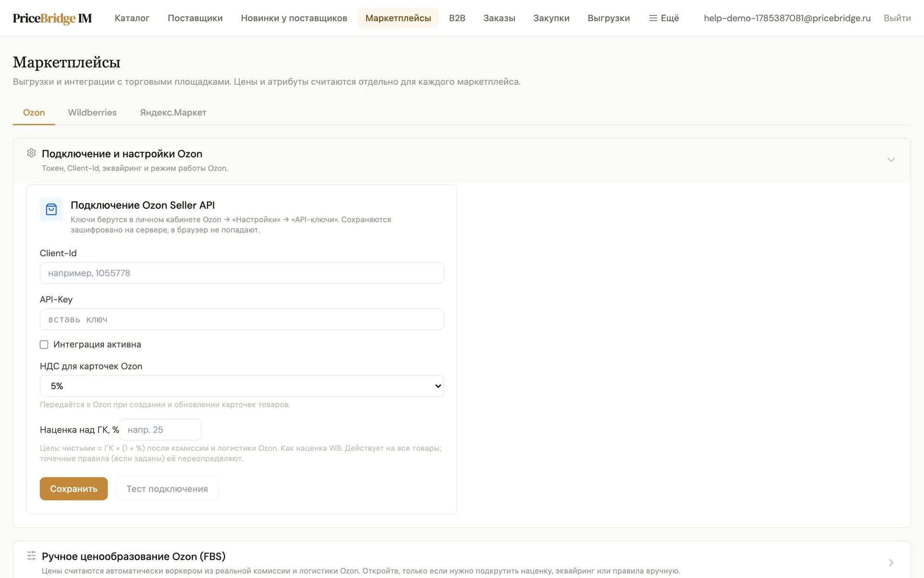This screenshot has height=578, width=924.
Task: Focus the API-Key input field
Action: pyautogui.click(x=242, y=319)
